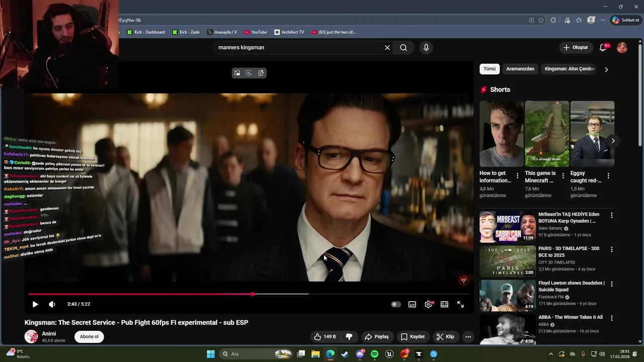Open Archillect TV bookmark

pyautogui.click(x=289, y=32)
